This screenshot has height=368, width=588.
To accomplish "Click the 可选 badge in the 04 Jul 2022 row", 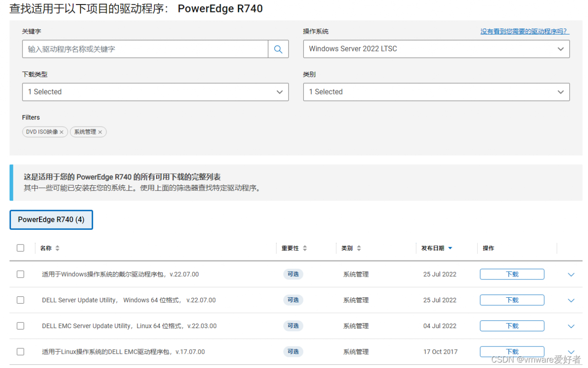I will [293, 326].
